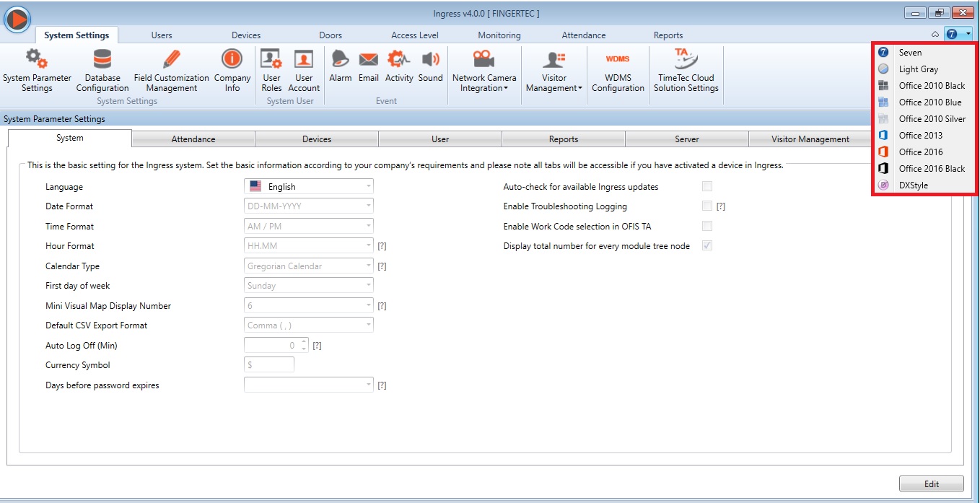Click help [?] beside Days before password expires

(382, 385)
